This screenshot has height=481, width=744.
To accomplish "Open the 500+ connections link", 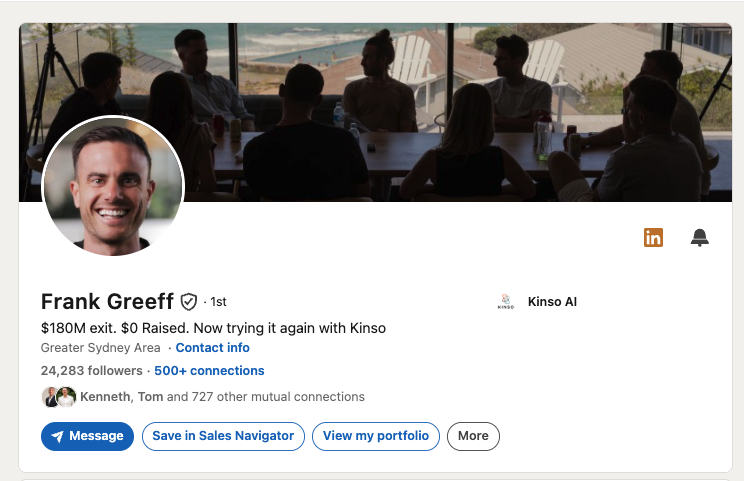I will (x=209, y=371).
